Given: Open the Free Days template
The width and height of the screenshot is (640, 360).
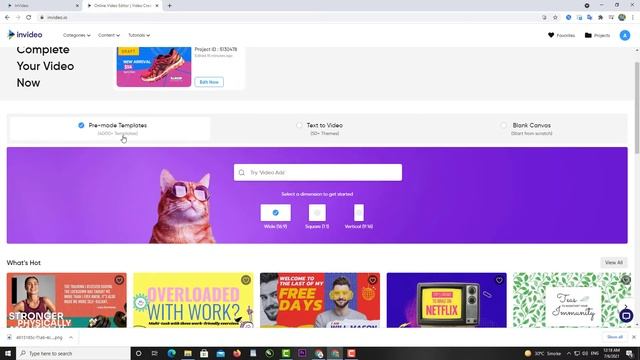Looking at the screenshot, I should click(320, 300).
